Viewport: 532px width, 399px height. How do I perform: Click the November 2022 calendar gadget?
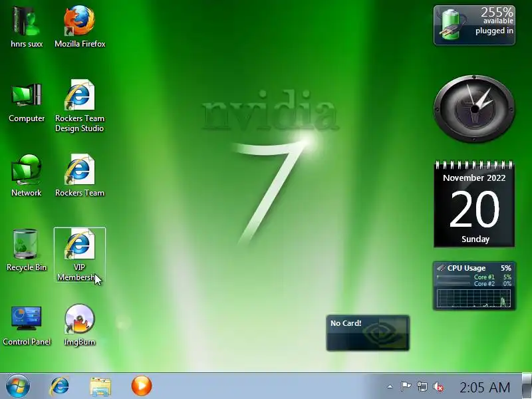click(x=474, y=203)
